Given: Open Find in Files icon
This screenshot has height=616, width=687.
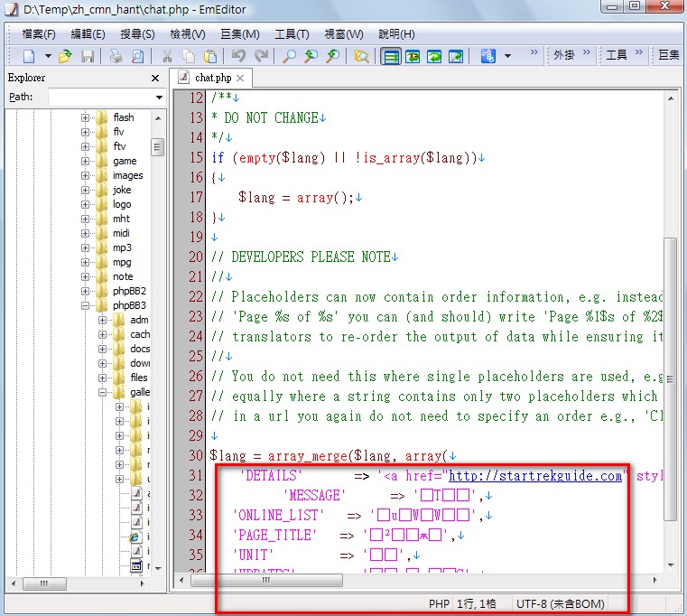Looking at the screenshot, I should (x=361, y=56).
